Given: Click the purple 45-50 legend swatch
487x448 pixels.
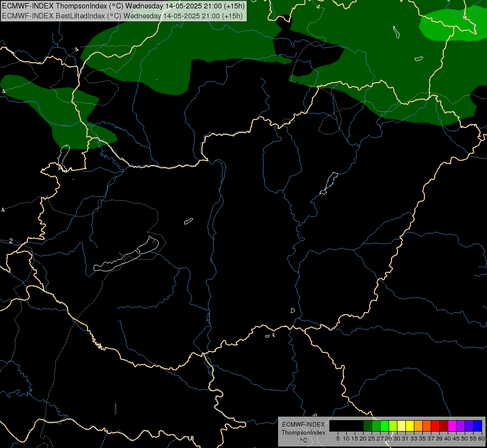Looking at the screenshot, I should [x=461, y=426].
